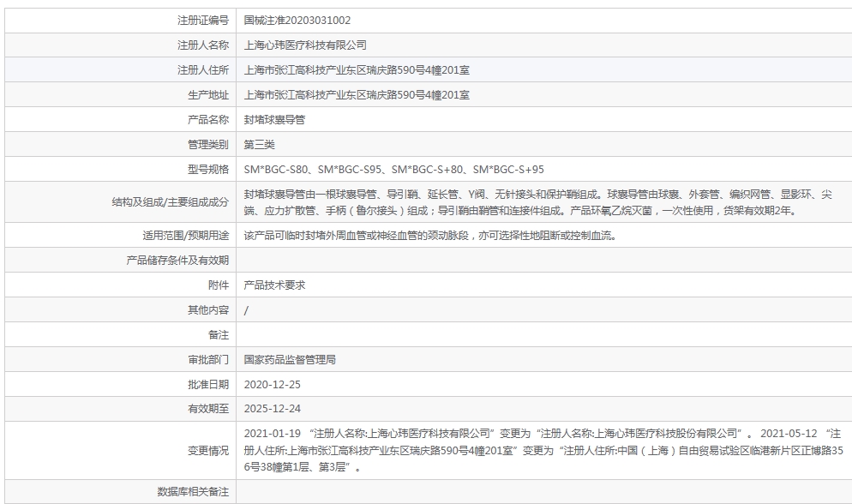The image size is (852, 504).
Task: Open the 产品技术要求 attachment
Action: [x=274, y=285]
